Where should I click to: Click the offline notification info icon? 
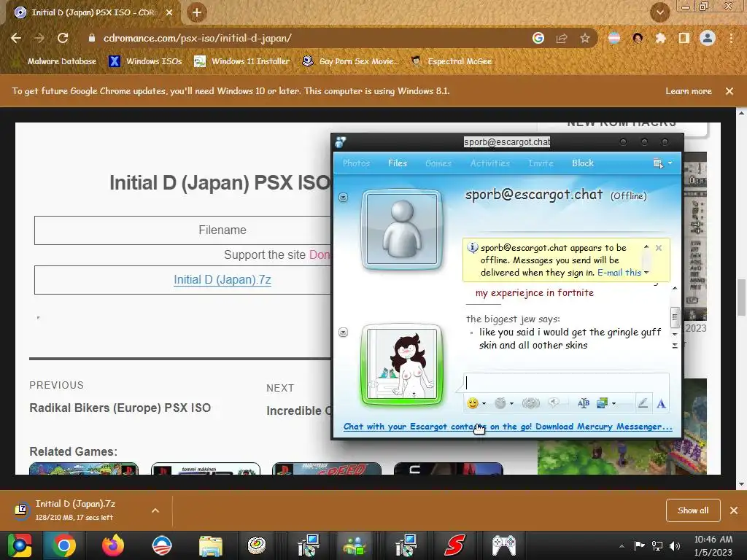click(472, 248)
